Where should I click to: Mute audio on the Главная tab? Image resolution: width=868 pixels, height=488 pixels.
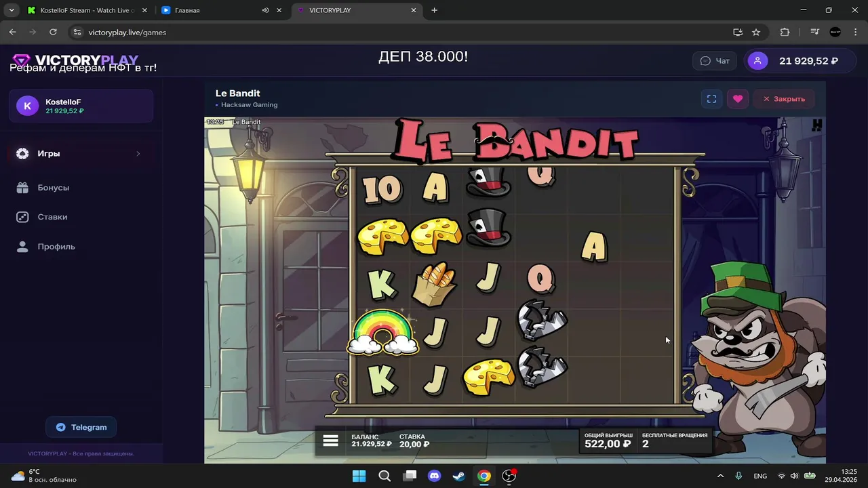265,10
